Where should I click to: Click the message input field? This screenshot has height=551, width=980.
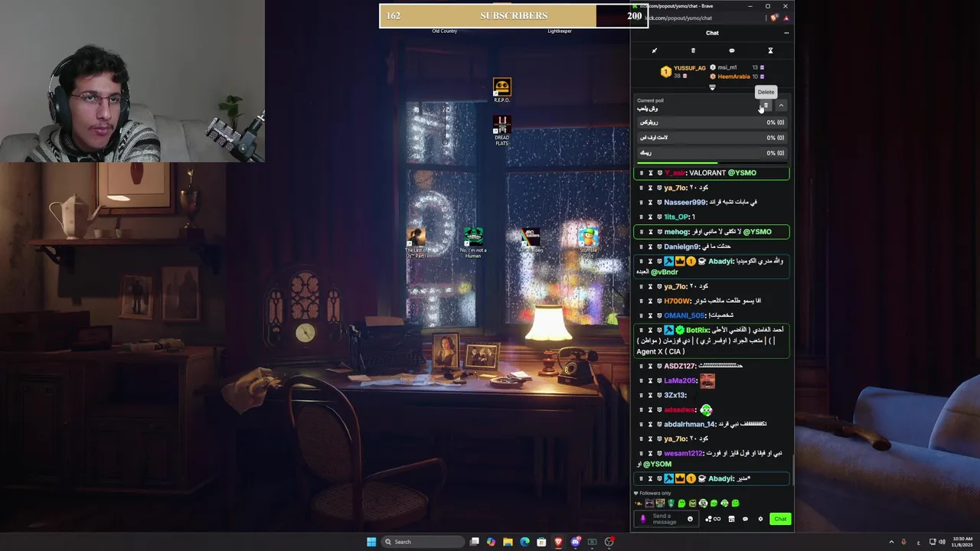[666, 519]
